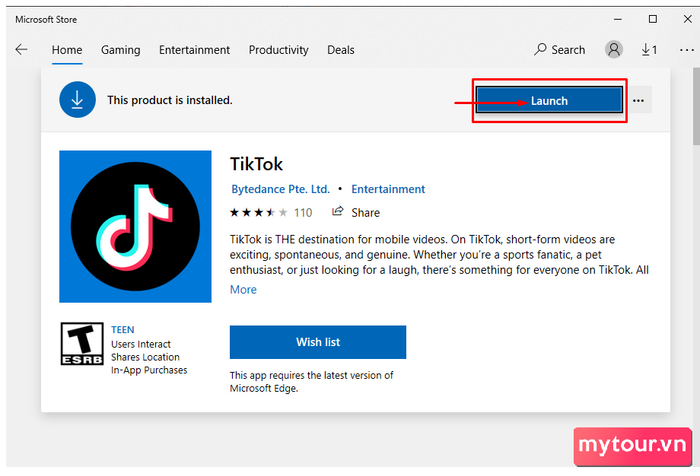The height and width of the screenshot is (476, 700).
Task: Click the 110 ratings count
Action: [x=303, y=213]
